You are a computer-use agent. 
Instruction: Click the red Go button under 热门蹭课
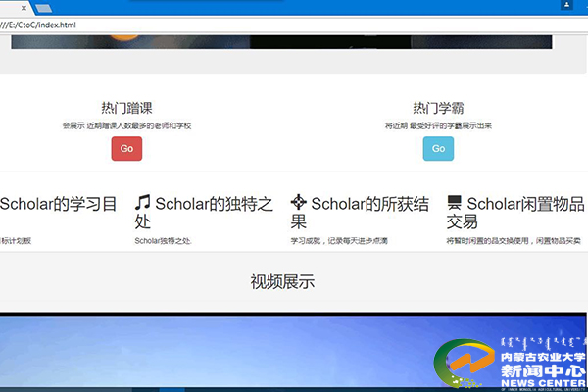point(126,149)
